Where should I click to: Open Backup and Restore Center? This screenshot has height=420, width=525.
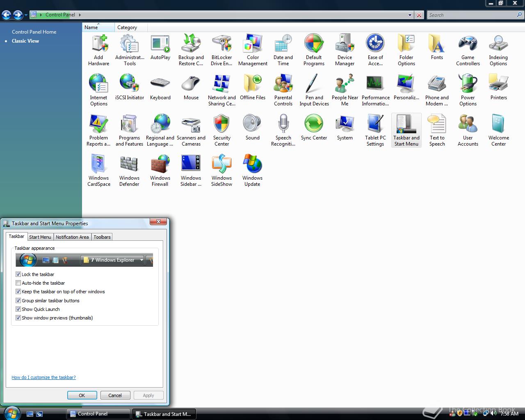click(191, 50)
